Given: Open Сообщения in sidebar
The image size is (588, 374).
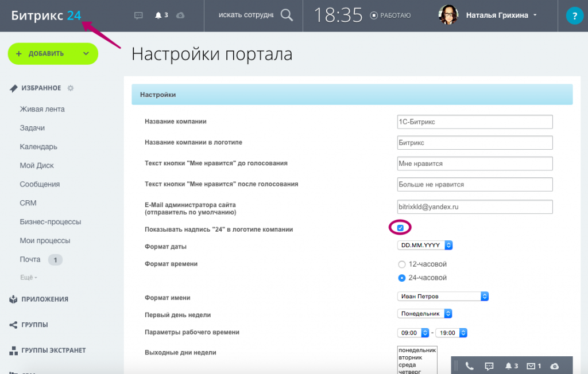Looking at the screenshot, I should pos(40,184).
